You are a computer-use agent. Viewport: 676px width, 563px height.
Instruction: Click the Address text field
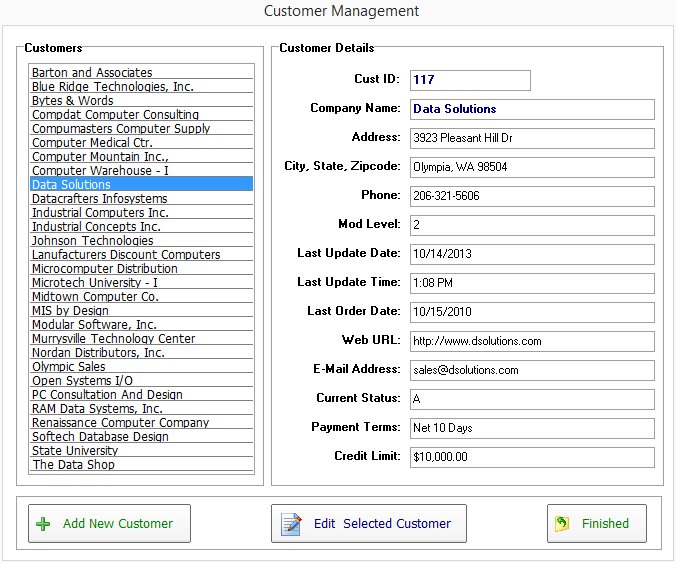[x=530, y=138]
